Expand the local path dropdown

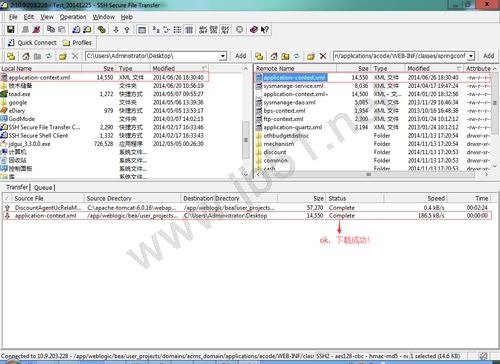tap(223, 56)
